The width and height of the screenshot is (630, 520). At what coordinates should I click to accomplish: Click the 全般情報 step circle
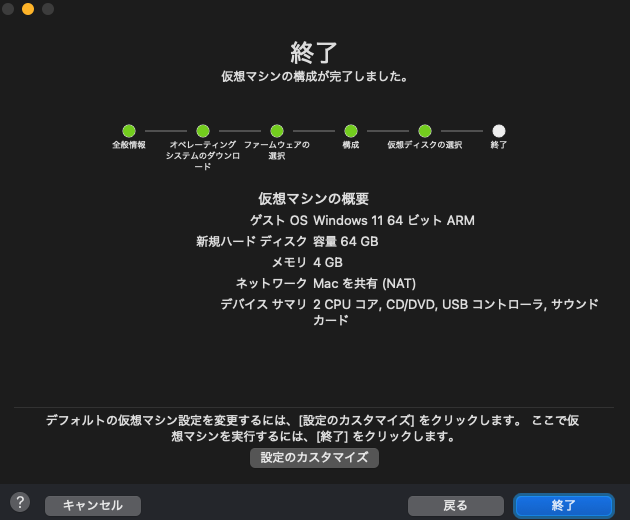[129, 131]
